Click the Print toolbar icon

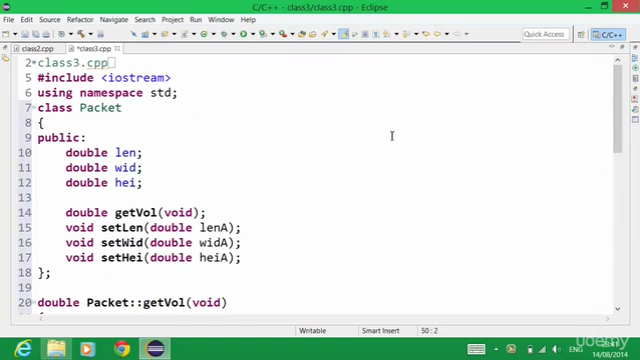tap(46, 34)
